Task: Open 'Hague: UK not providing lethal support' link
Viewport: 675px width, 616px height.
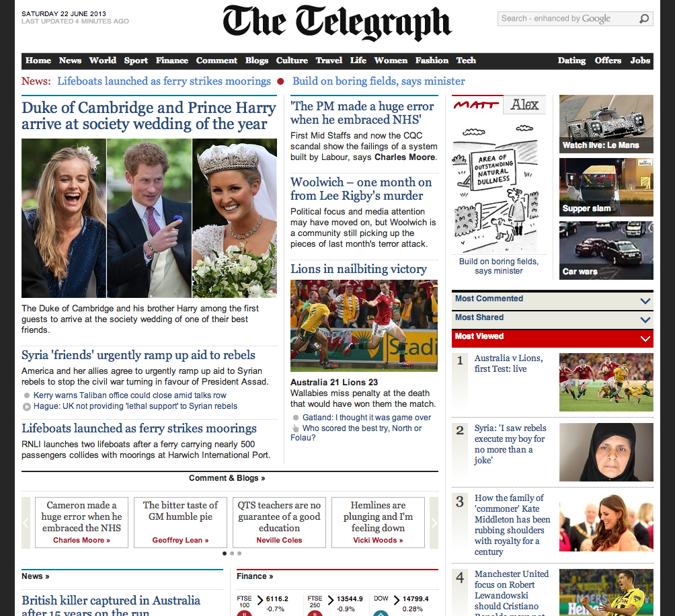Action: click(x=136, y=406)
